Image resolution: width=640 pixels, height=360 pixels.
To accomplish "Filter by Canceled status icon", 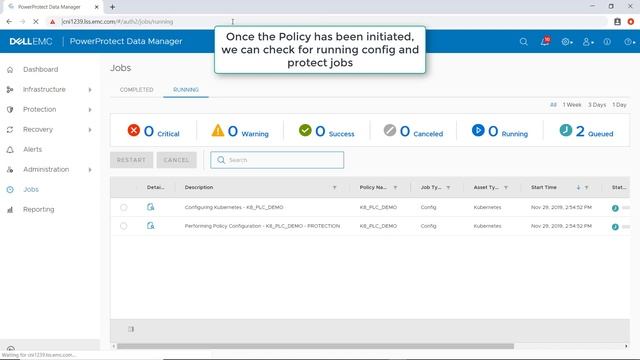I will [x=390, y=130].
